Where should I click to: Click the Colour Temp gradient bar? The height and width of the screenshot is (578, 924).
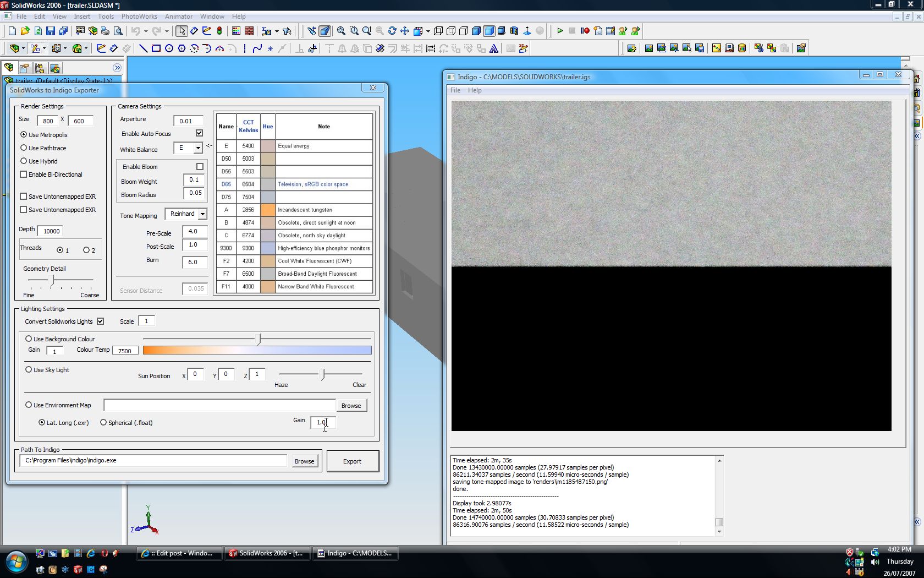tap(257, 350)
